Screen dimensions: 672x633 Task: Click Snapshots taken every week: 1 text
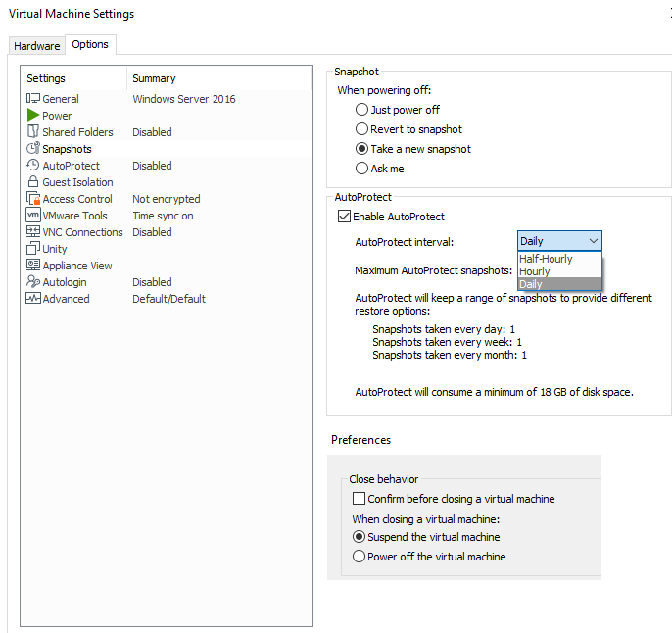tap(447, 342)
